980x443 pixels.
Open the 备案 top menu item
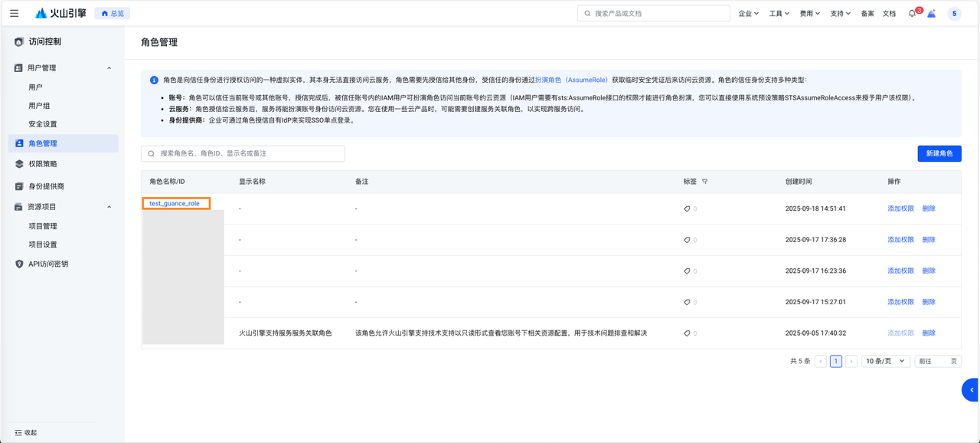867,14
